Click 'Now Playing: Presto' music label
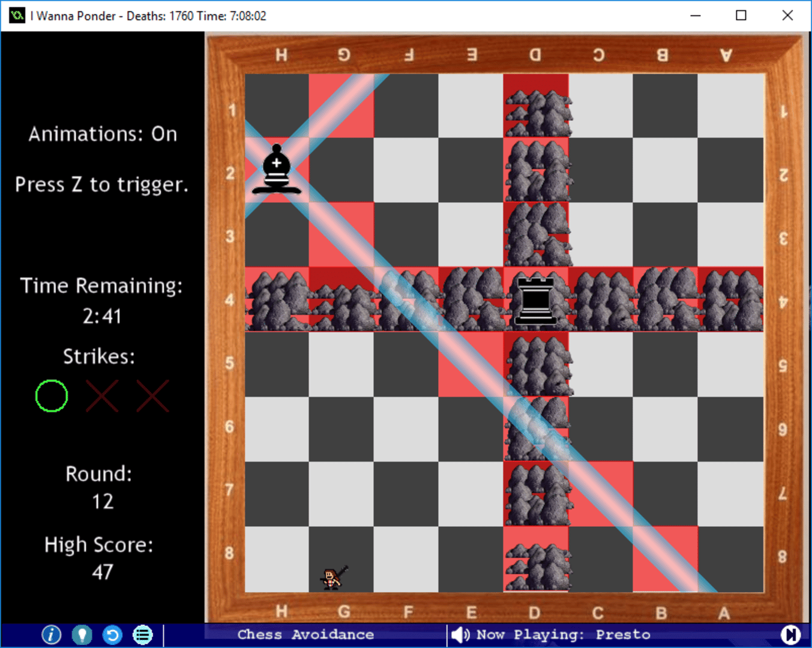812x648 pixels. (563, 634)
